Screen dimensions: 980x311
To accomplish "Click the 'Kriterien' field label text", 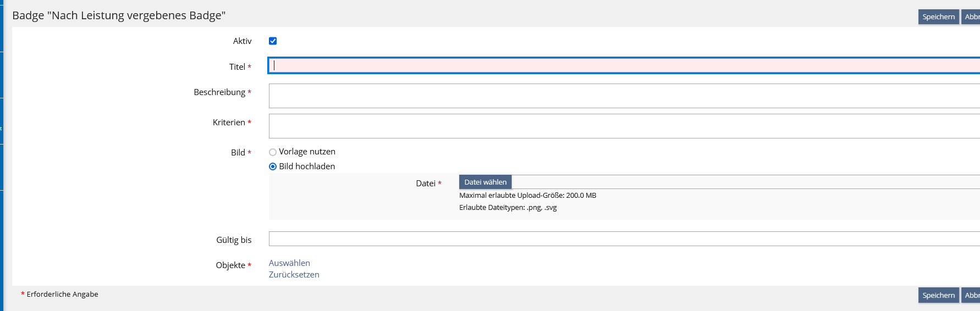I will [229, 123].
